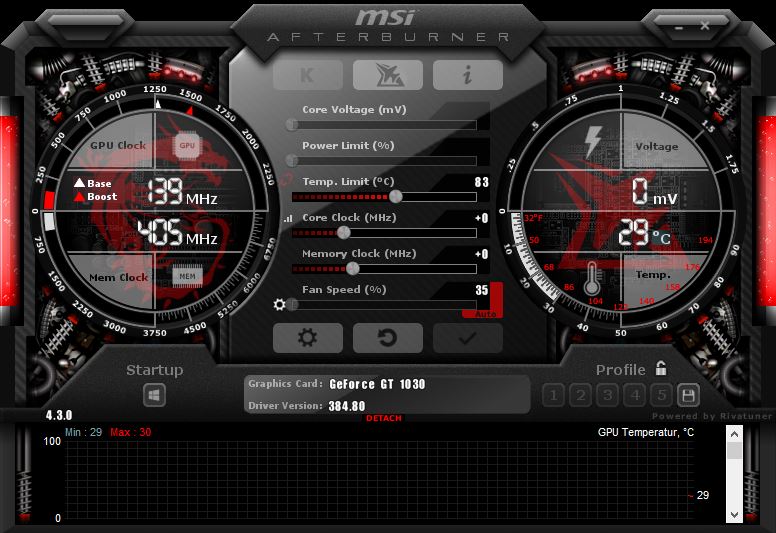
Task: Click the MEM chip icon
Action: 187,276
